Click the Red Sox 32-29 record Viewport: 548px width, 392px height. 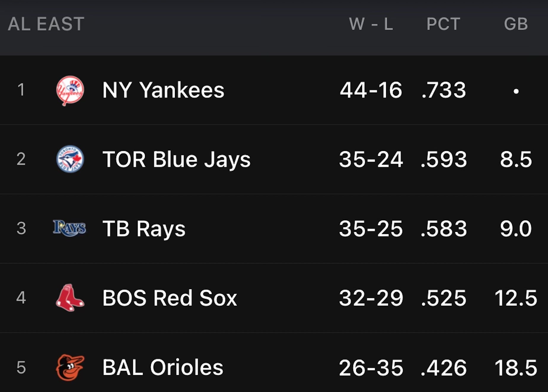coord(371,298)
